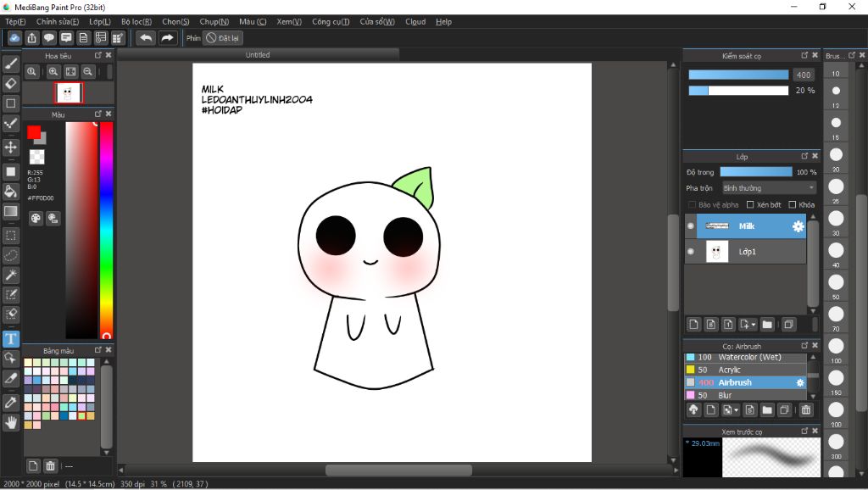Open settings gear on Airbrush brush

coord(800,382)
